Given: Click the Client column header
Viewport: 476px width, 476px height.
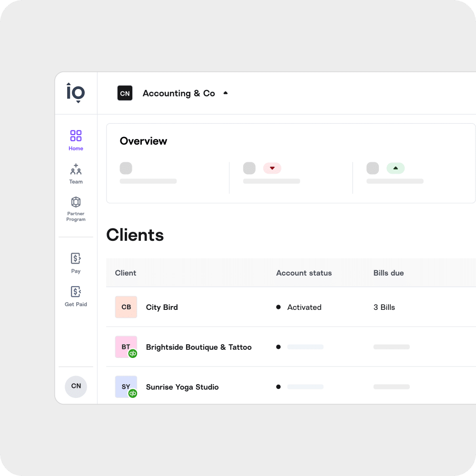Looking at the screenshot, I should 125,273.
